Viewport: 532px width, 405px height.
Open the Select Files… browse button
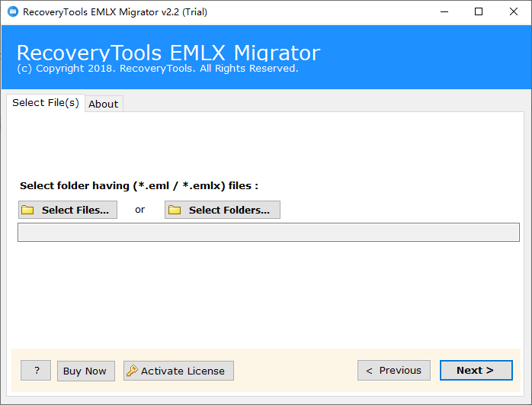point(68,210)
